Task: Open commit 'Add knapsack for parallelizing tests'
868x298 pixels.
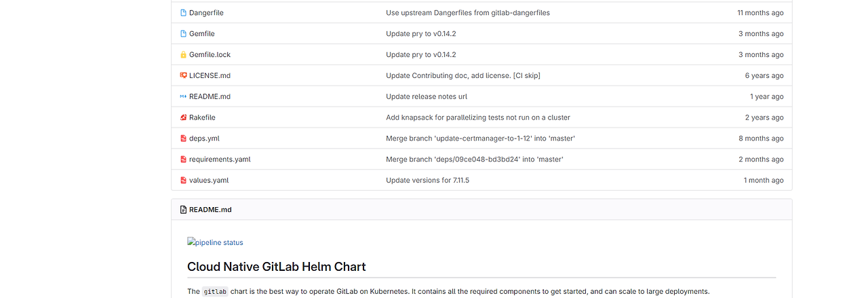Action: [x=478, y=117]
